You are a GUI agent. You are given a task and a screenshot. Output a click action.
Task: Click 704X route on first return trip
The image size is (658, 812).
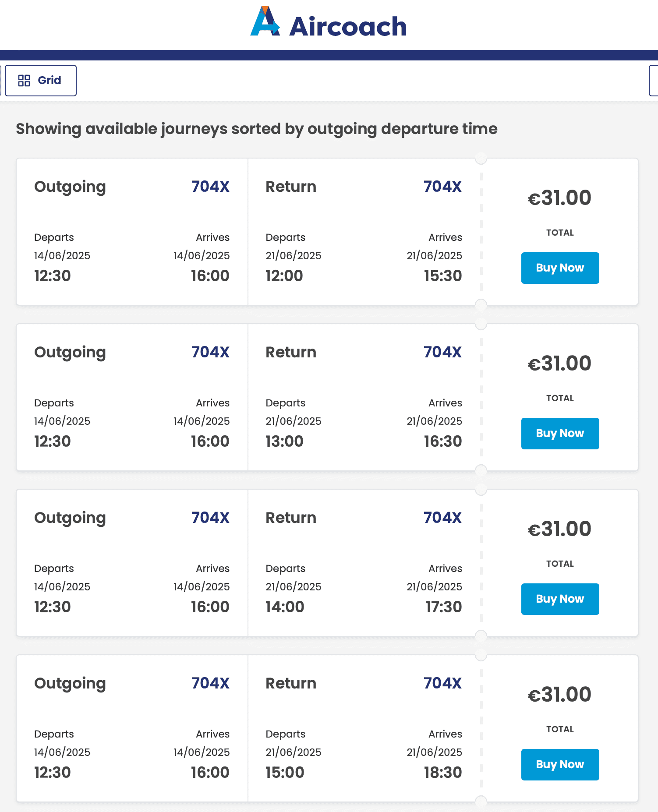tap(442, 187)
